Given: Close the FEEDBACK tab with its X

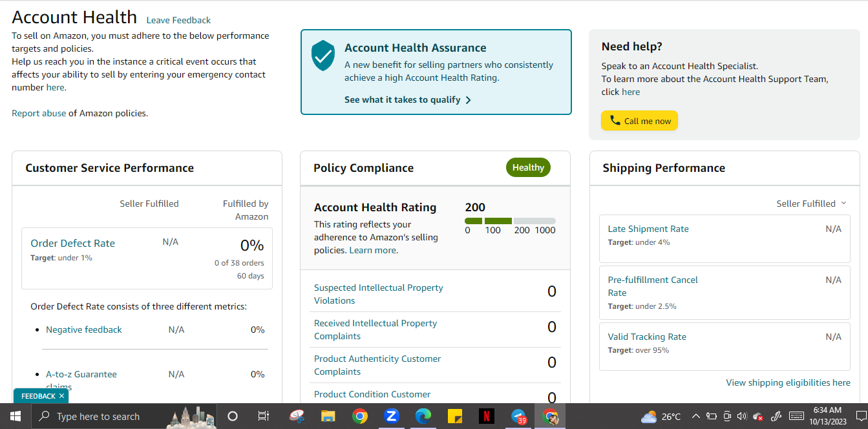Looking at the screenshot, I should coord(61,396).
